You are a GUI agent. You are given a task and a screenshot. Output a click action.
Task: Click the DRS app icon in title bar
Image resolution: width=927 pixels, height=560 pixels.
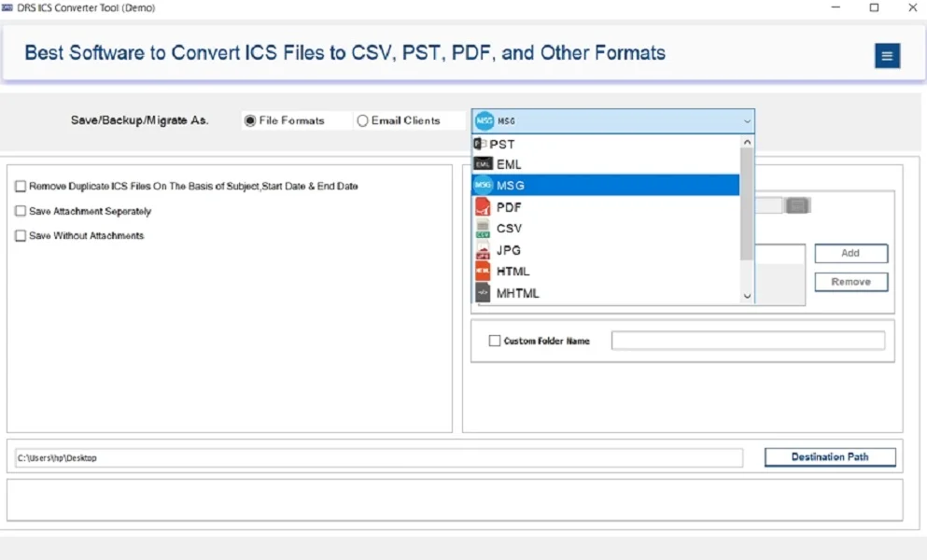click(7, 7)
